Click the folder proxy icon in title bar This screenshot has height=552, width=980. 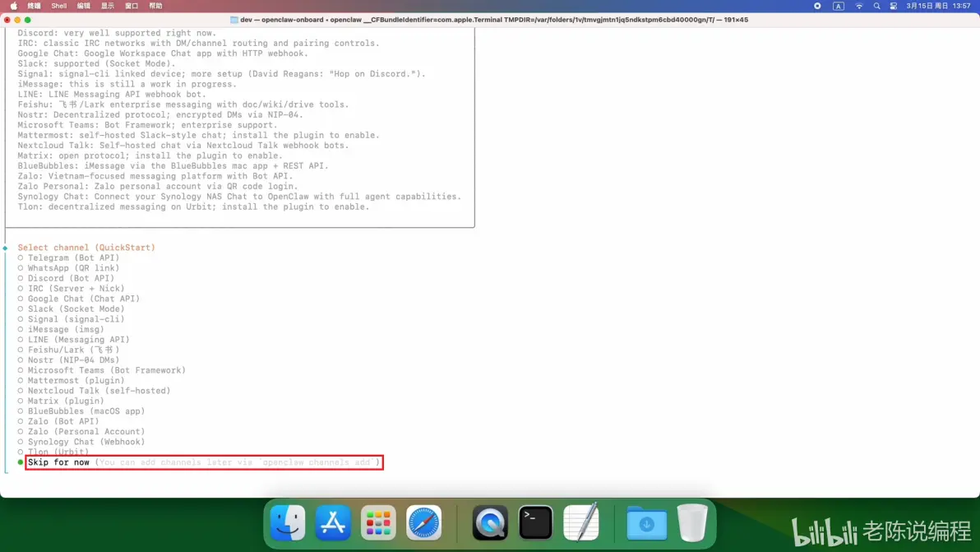(x=233, y=20)
